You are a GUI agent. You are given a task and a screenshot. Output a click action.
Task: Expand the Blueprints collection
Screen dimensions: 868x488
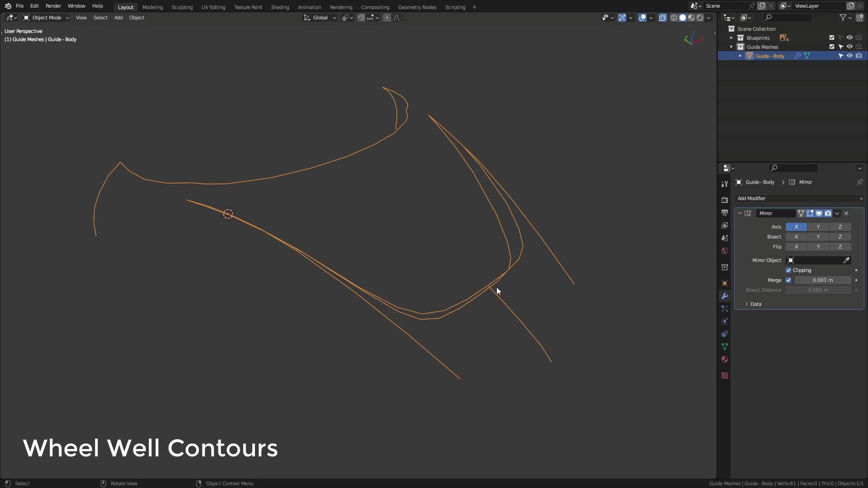(x=731, y=38)
